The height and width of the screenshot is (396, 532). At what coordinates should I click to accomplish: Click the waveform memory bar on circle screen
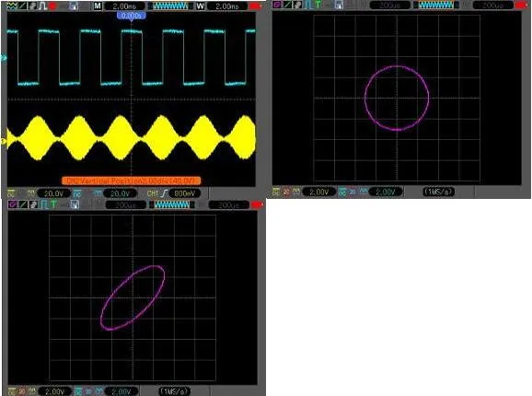(436, 6)
